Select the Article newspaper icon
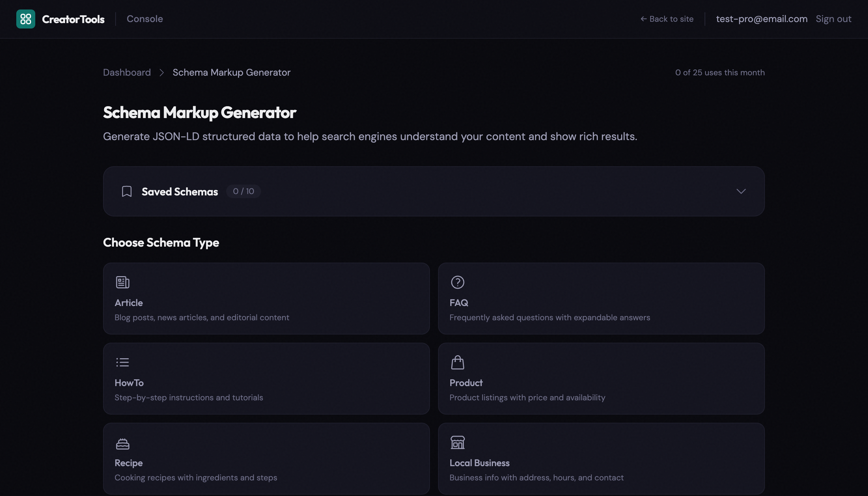 pyautogui.click(x=122, y=282)
